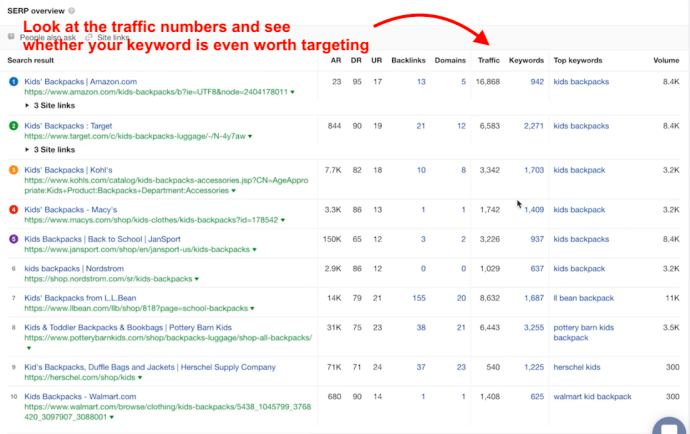Open Pottery Barn Kids title link
The width and height of the screenshot is (690, 434).
click(x=128, y=327)
